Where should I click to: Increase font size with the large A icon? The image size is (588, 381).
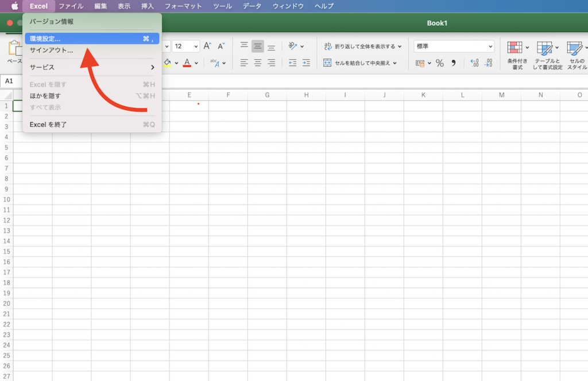click(208, 46)
